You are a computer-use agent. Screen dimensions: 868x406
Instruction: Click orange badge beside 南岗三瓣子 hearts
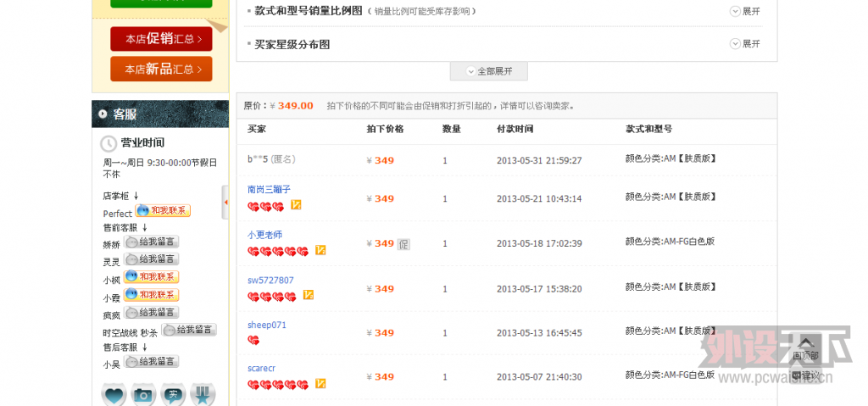pyautogui.click(x=296, y=205)
